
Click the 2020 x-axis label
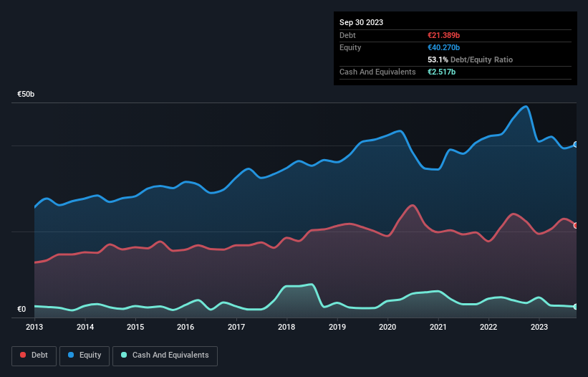[x=387, y=327]
